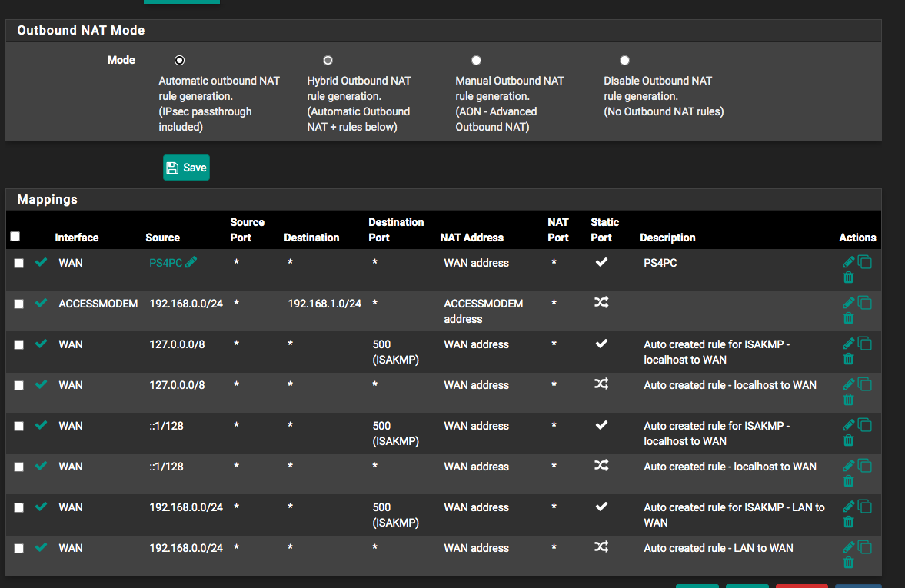This screenshot has width=905, height=588.
Task: Save the Outbound NAT mode
Action: 186,168
